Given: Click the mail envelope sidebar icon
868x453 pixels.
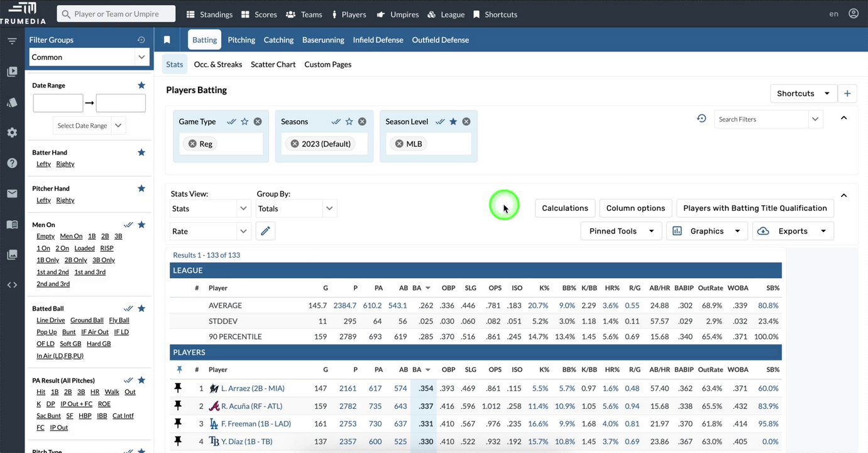Looking at the screenshot, I should [x=12, y=193].
